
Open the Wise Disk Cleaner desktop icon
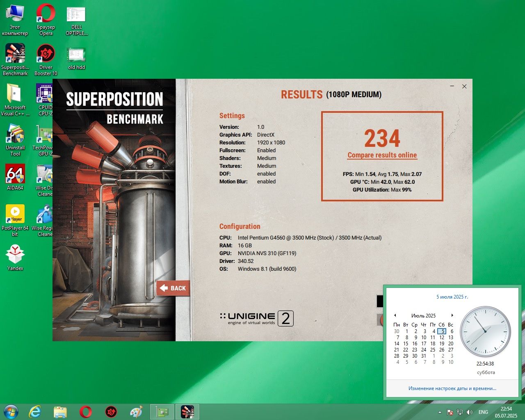pyautogui.click(x=44, y=180)
